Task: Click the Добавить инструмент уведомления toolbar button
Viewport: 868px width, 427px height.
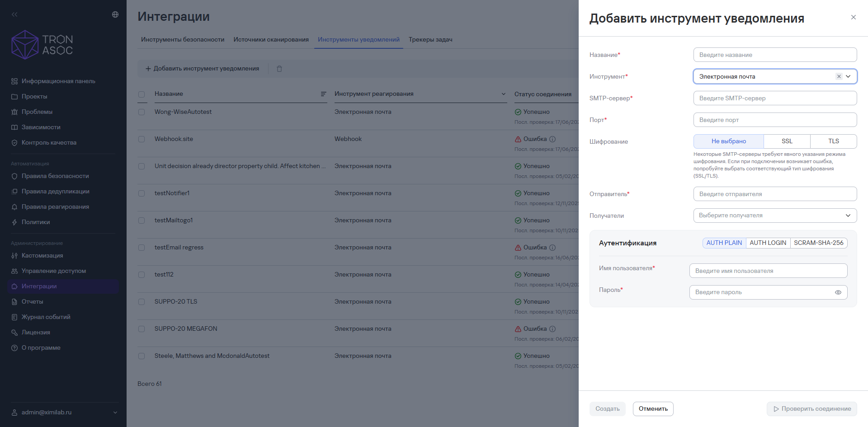Action: tap(202, 69)
